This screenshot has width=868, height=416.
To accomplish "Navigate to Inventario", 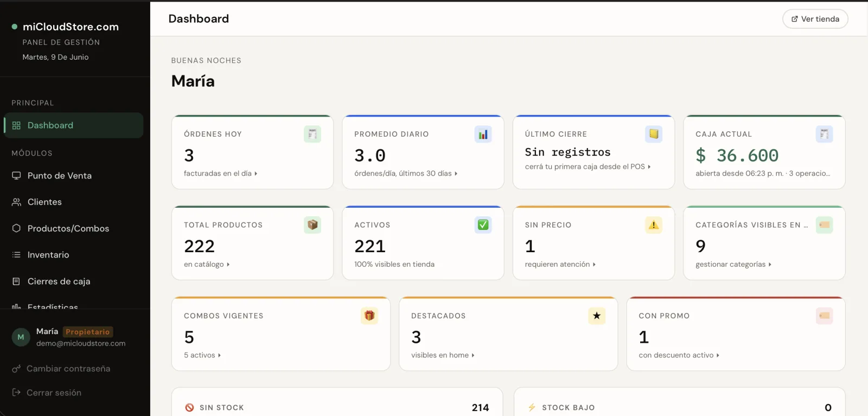I will point(74,255).
